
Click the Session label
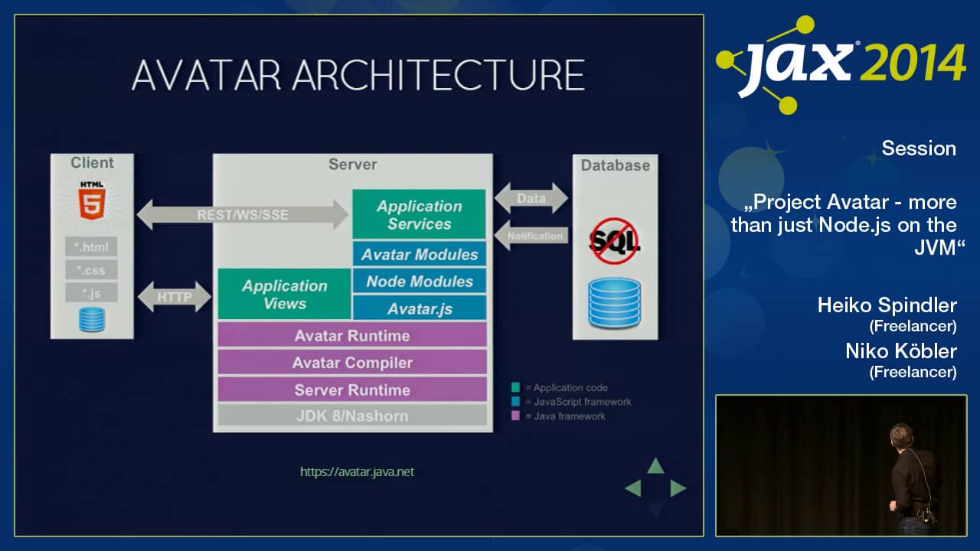point(919,148)
